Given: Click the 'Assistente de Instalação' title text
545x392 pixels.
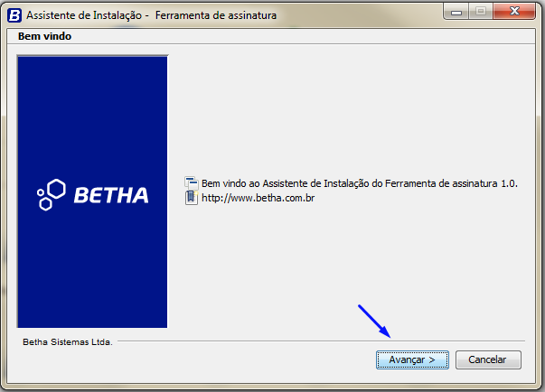Looking at the screenshot, I should [84, 15].
